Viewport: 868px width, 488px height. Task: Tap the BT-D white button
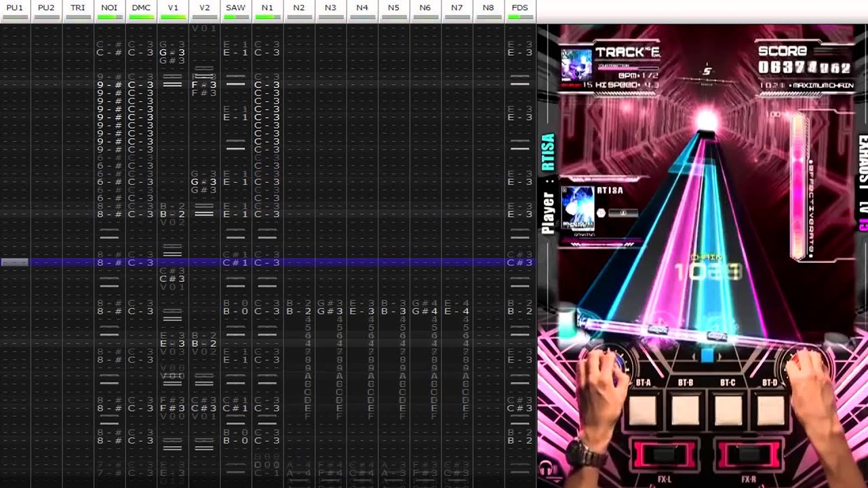pos(770,409)
